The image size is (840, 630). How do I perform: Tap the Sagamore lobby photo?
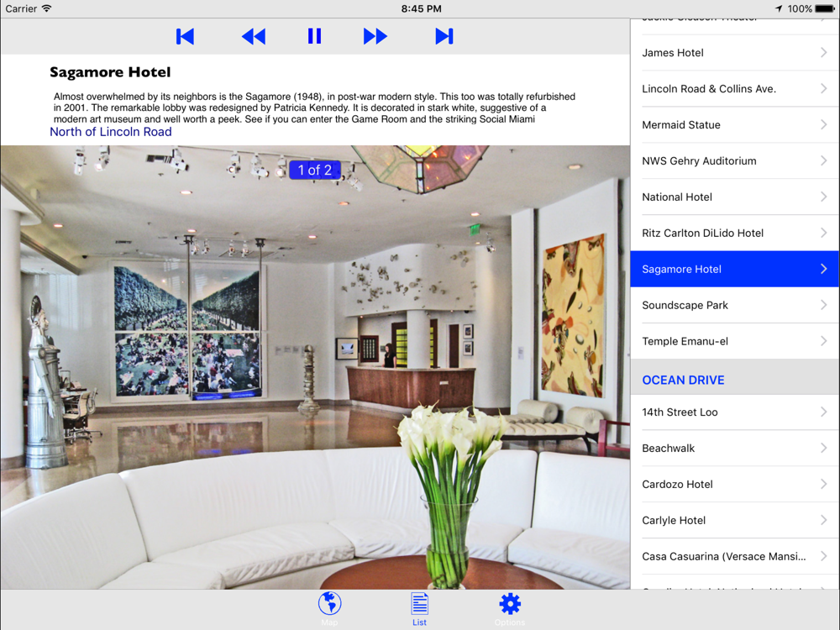point(315,368)
